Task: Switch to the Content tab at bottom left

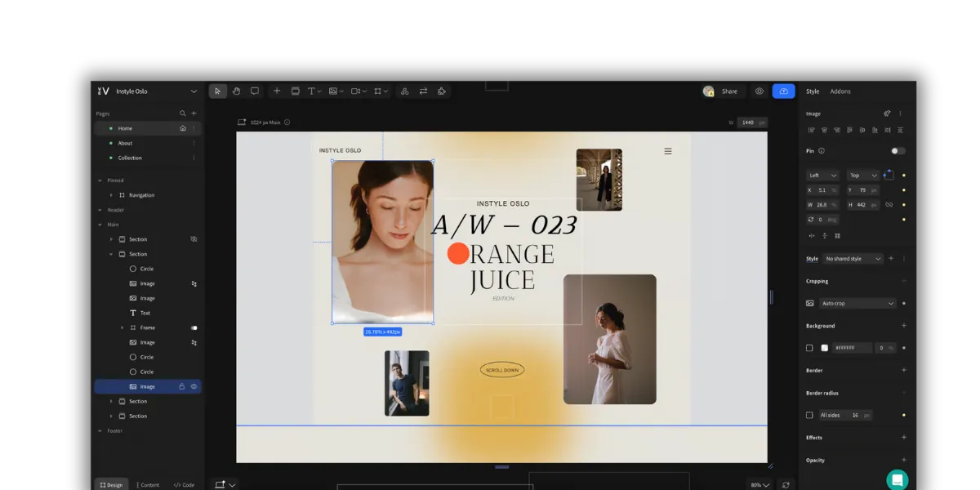Action: (149, 484)
